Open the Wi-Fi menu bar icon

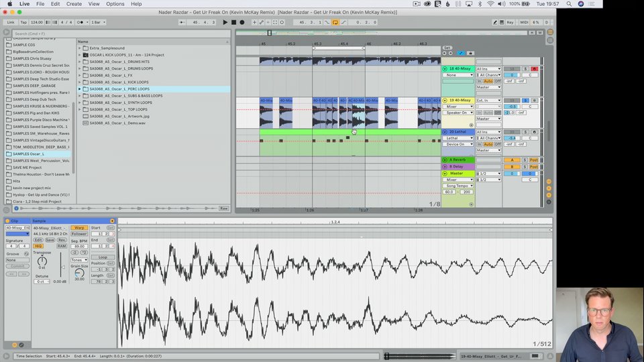pyautogui.click(x=490, y=4)
